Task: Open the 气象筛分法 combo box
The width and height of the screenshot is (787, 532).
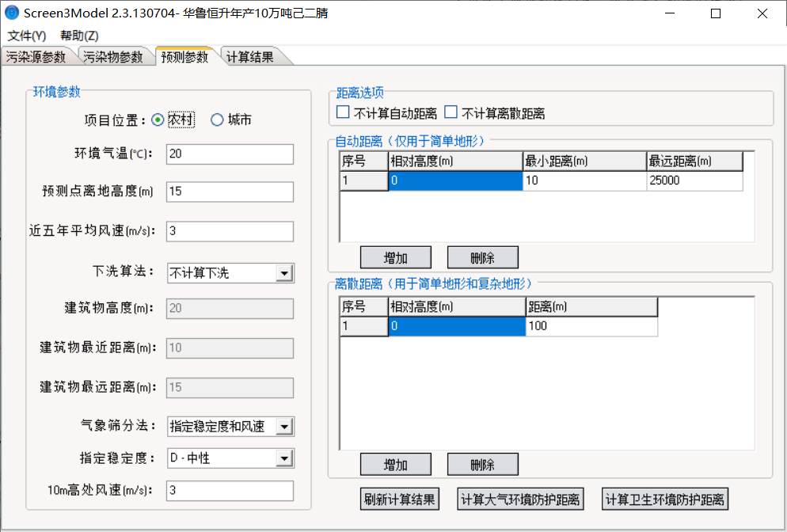Action: click(x=284, y=427)
